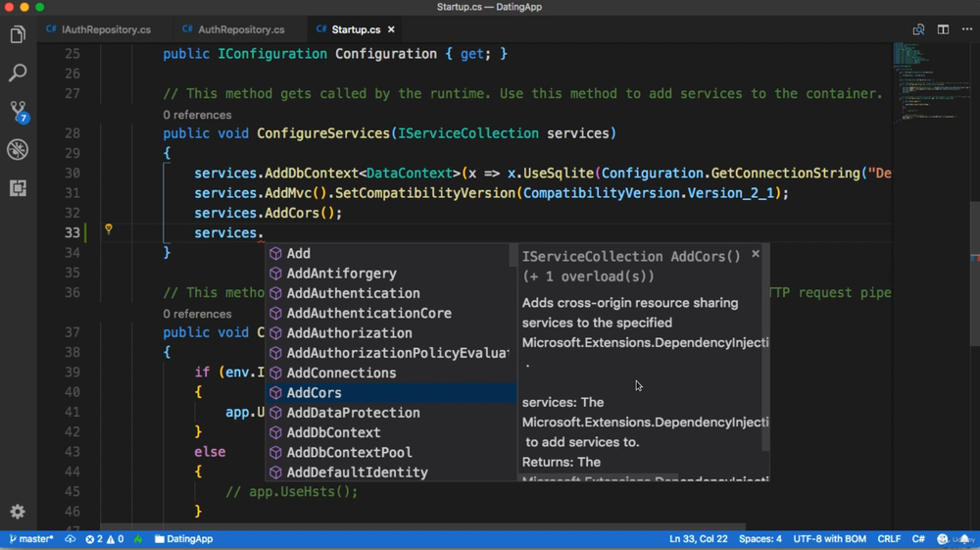The height and width of the screenshot is (550, 980).
Task: Select the highlighted AddCors suggestion
Action: 391,392
